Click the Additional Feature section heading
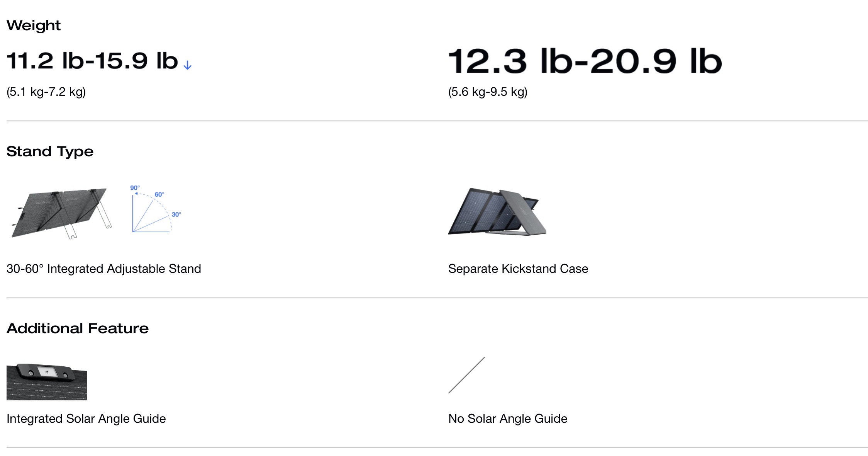The height and width of the screenshot is (456, 868). click(78, 328)
